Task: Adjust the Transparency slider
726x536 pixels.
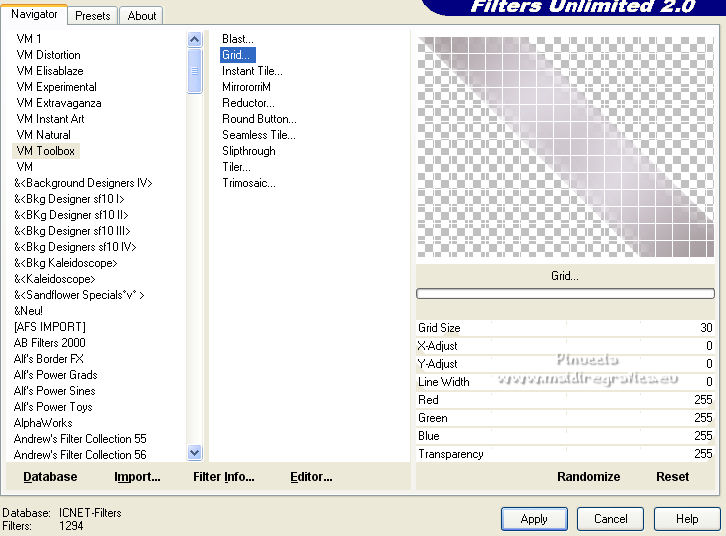Action: (565, 454)
